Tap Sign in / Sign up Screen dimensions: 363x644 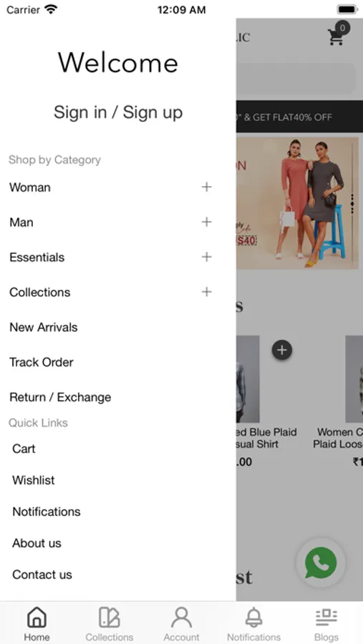[x=118, y=112]
